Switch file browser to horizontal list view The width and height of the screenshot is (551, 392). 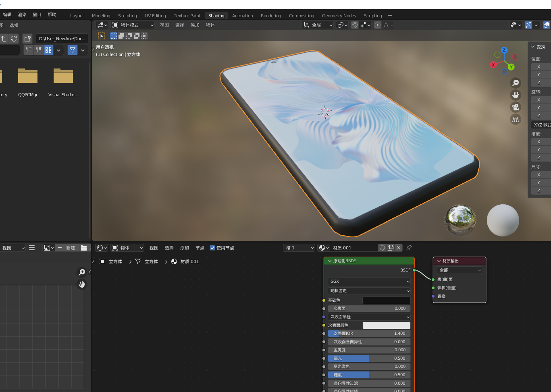pyautogui.click(x=38, y=50)
